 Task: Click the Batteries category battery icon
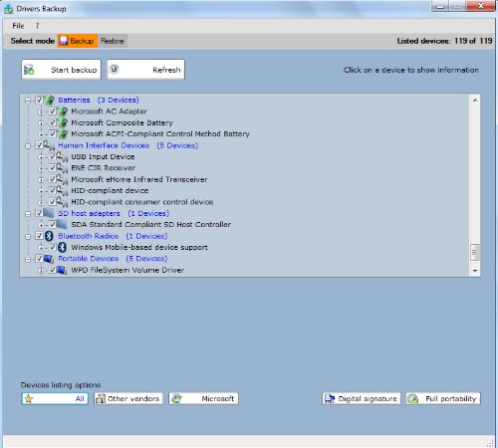[50, 100]
